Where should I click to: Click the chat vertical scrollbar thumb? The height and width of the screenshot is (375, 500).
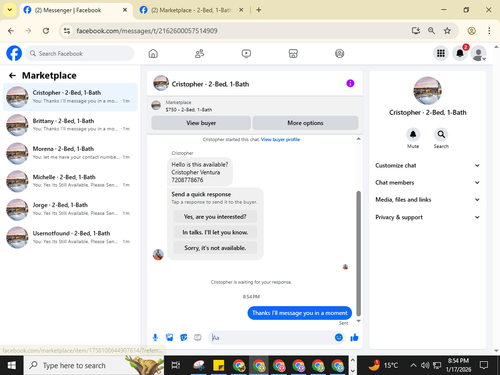tap(358, 253)
